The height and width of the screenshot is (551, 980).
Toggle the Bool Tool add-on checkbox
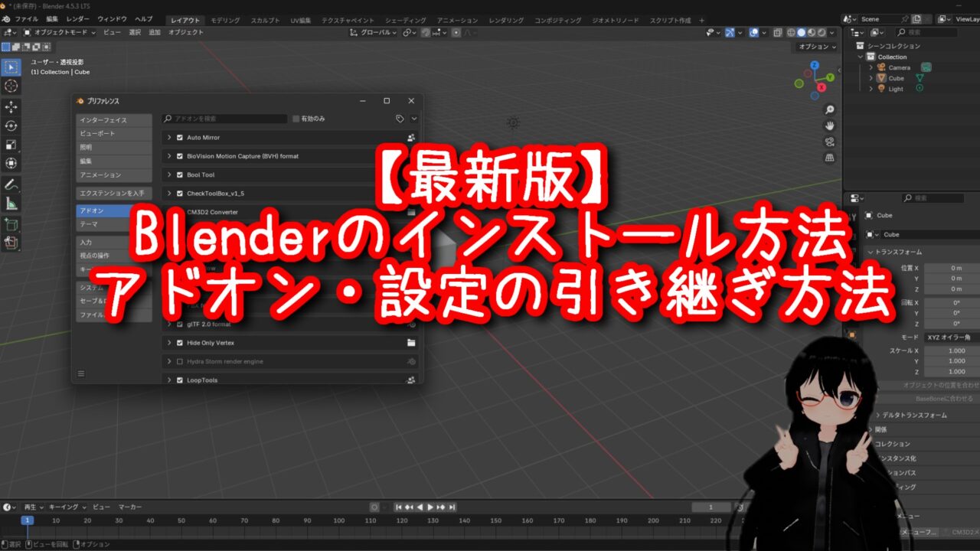click(180, 174)
